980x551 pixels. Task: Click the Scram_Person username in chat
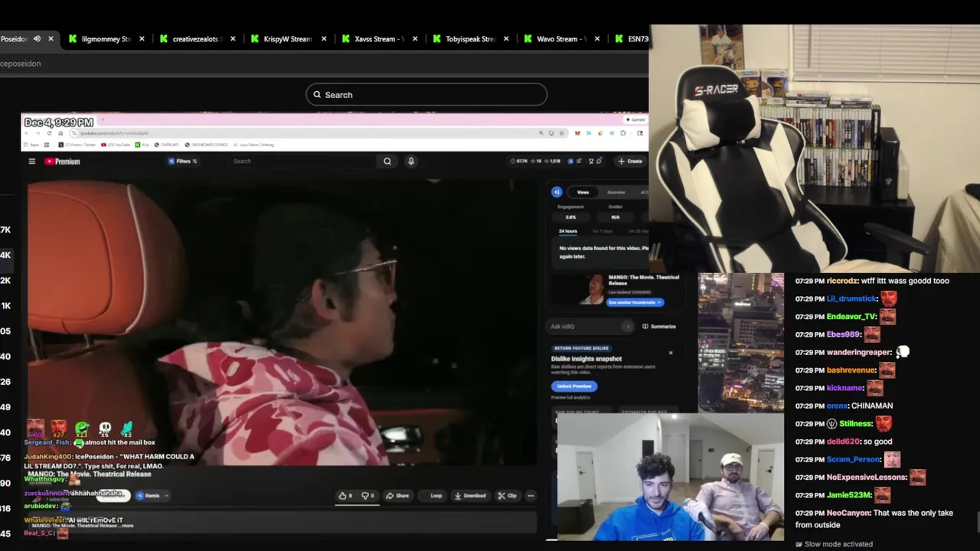pyautogui.click(x=854, y=459)
